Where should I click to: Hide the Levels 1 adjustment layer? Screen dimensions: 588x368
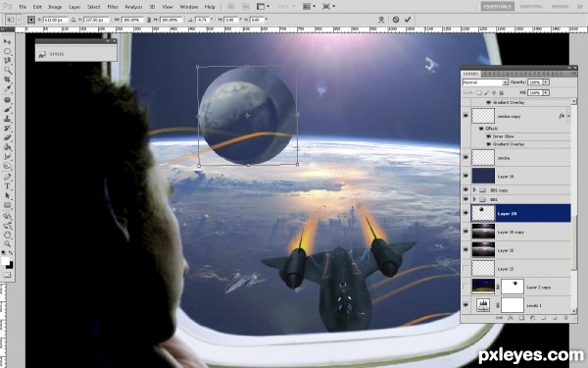(465, 305)
